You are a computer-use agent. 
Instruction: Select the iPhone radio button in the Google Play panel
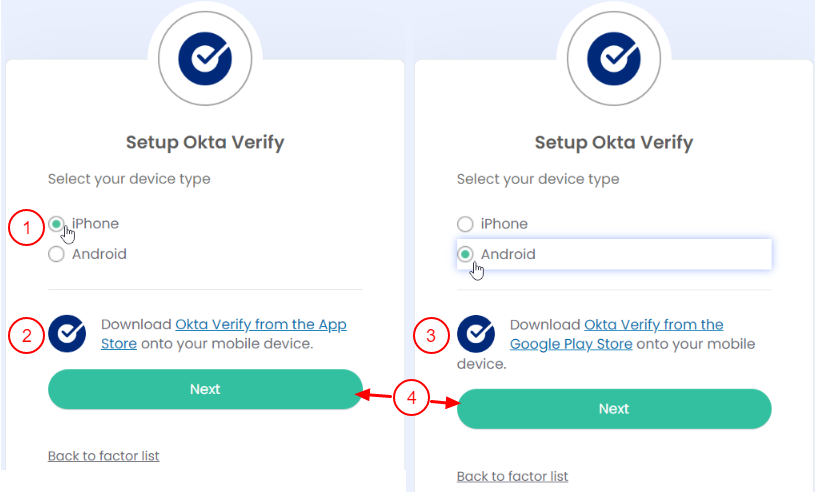tap(465, 224)
